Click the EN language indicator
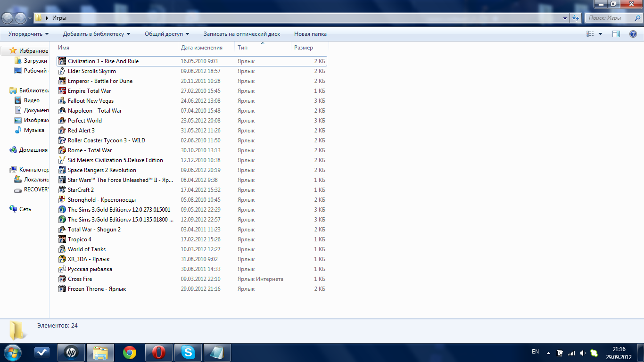The width and height of the screenshot is (644, 362). (x=535, y=352)
